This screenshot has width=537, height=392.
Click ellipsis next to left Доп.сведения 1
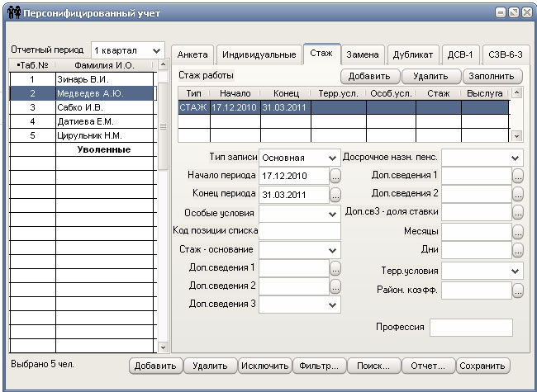[335, 268]
